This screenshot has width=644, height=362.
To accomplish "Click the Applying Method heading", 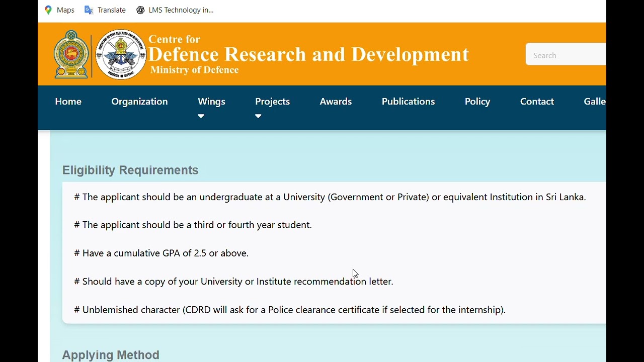I will point(111,355).
